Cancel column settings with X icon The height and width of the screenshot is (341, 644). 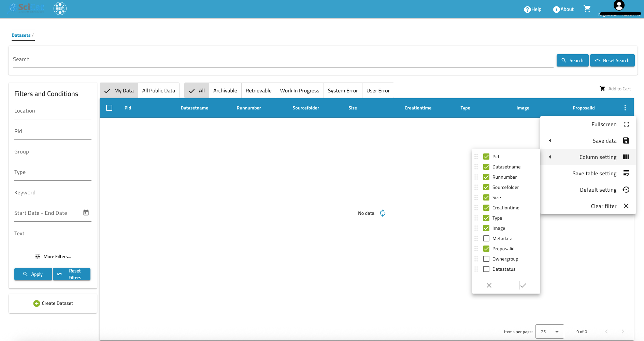pos(489,285)
